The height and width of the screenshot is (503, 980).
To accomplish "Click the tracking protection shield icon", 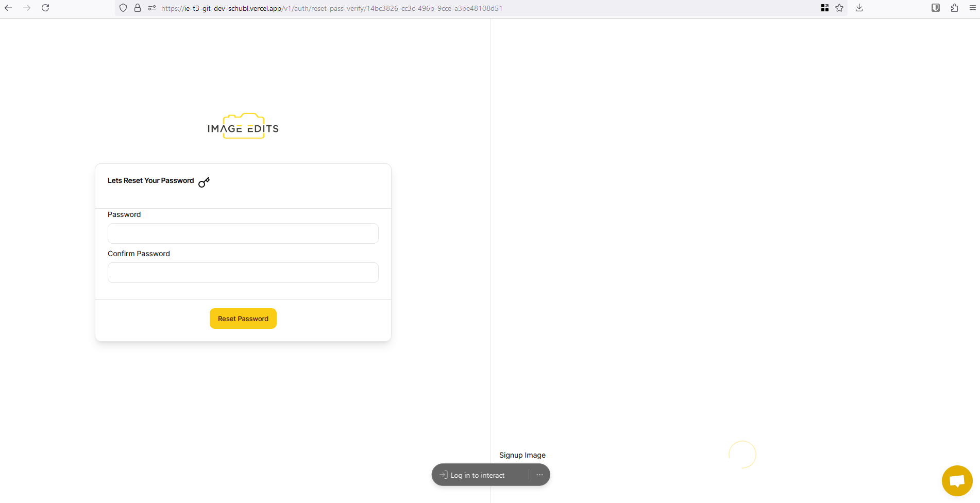I will [x=123, y=8].
